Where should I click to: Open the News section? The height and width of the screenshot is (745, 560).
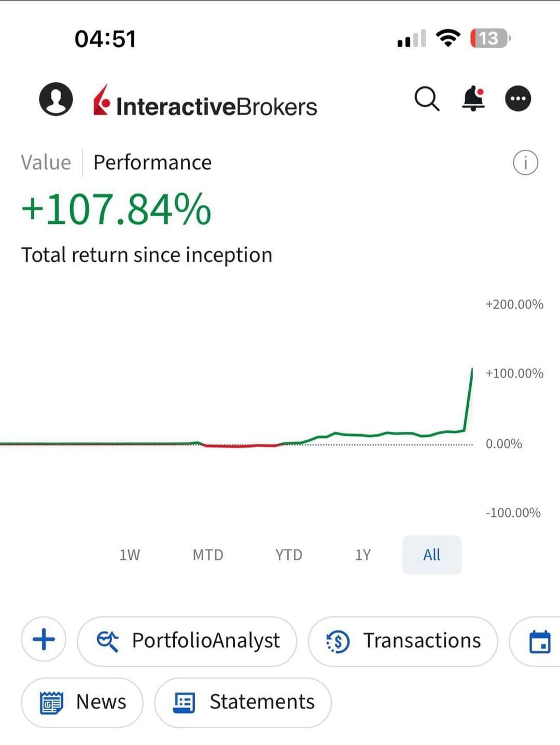pyautogui.click(x=82, y=702)
